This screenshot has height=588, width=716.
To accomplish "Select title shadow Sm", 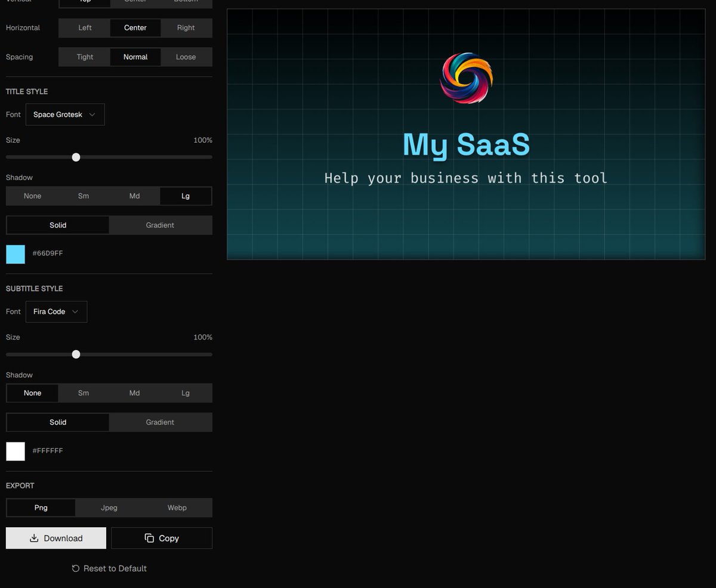I will click(84, 196).
